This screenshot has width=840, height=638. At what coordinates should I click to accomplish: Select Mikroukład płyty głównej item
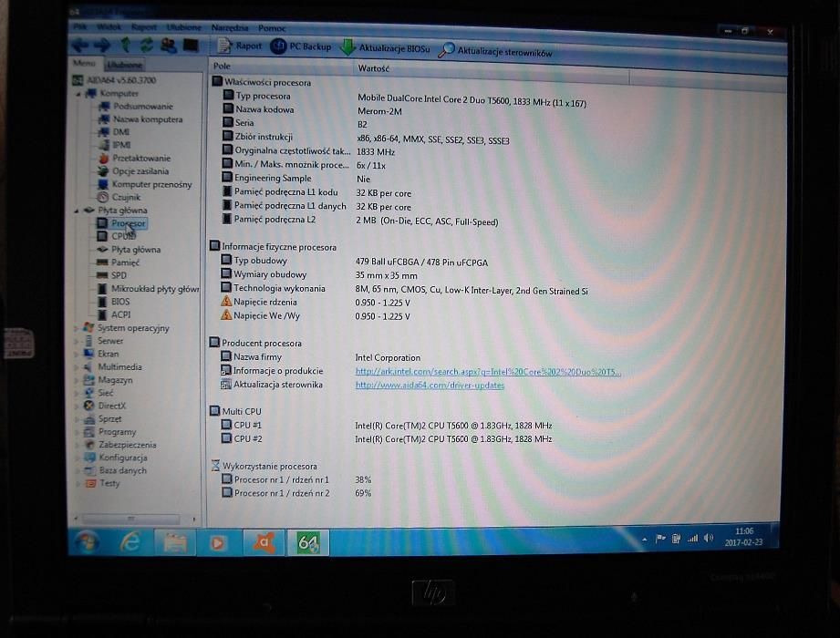tap(148, 289)
